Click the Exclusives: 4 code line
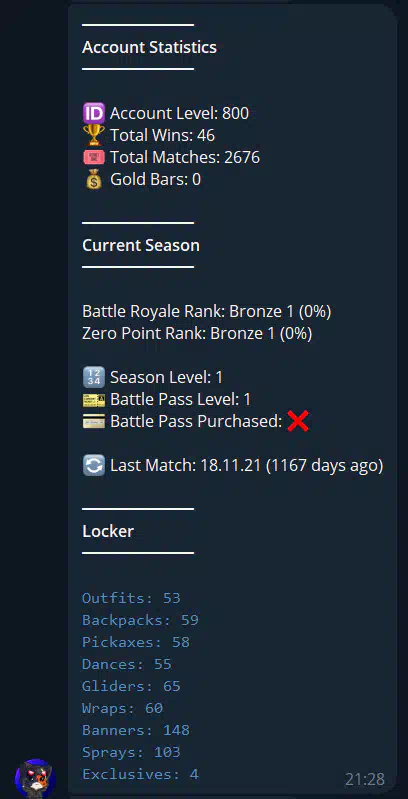Image resolution: width=408 pixels, height=799 pixels. click(140, 775)
